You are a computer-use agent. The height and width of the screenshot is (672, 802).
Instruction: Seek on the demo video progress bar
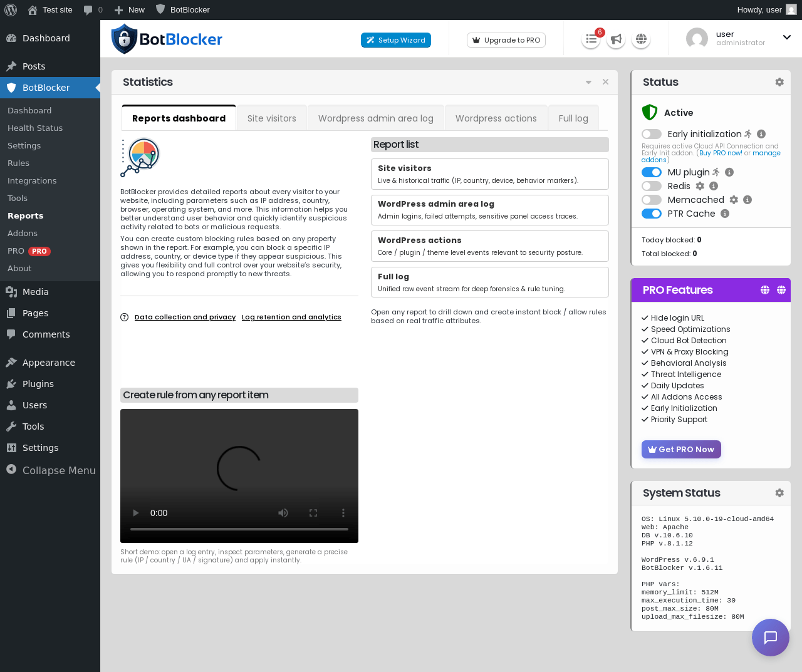coord(239,529)
